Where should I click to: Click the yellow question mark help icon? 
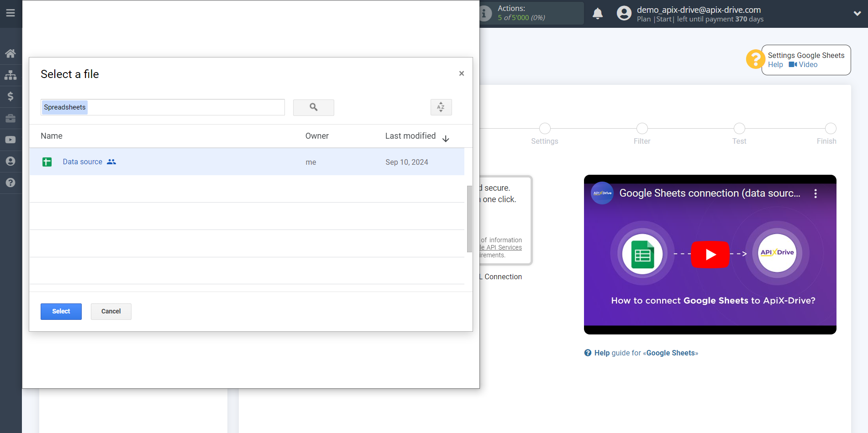click(x=755, y=59)
